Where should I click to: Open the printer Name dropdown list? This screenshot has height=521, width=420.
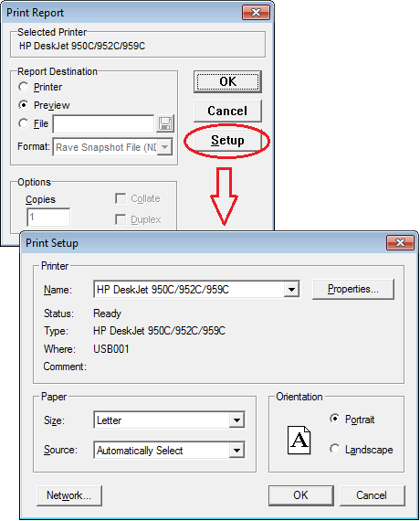pos(291,290)
